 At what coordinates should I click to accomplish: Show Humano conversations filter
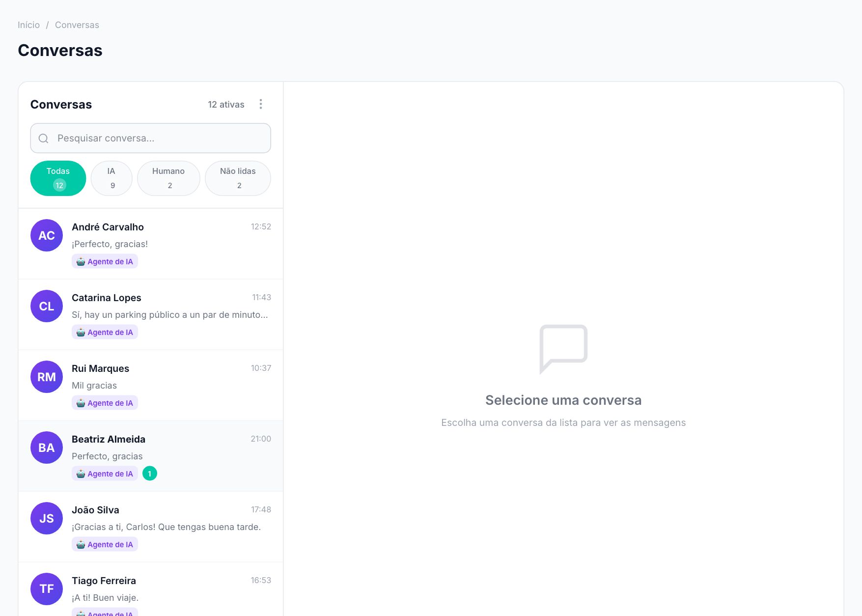coord(168,178)
